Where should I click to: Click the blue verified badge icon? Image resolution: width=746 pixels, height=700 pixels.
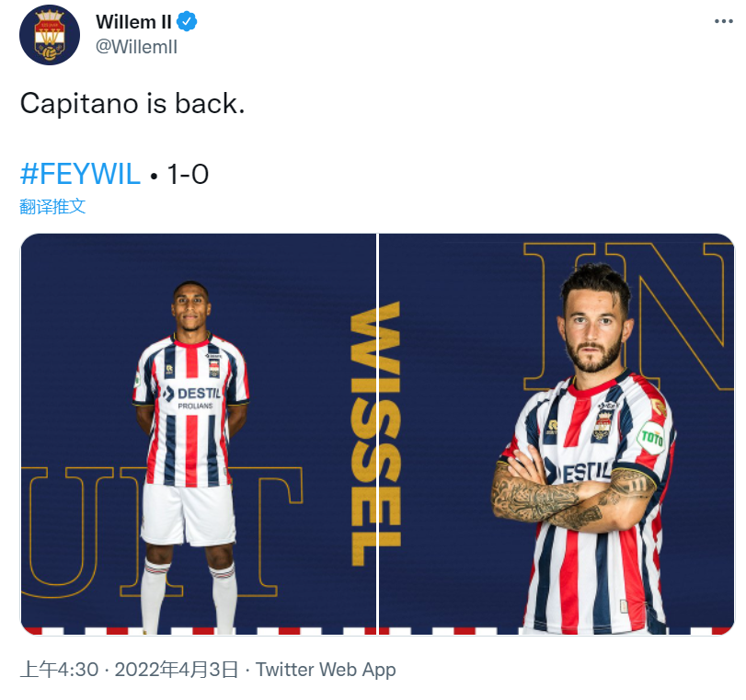point(187,22)
